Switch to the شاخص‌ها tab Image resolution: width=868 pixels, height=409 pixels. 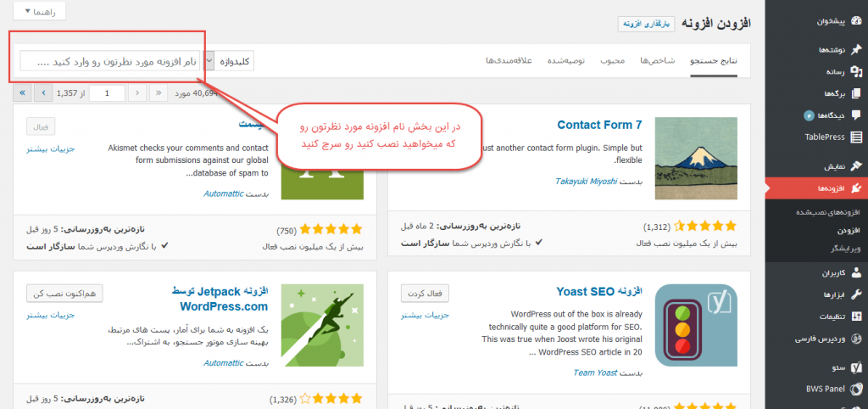pos(658,61)
